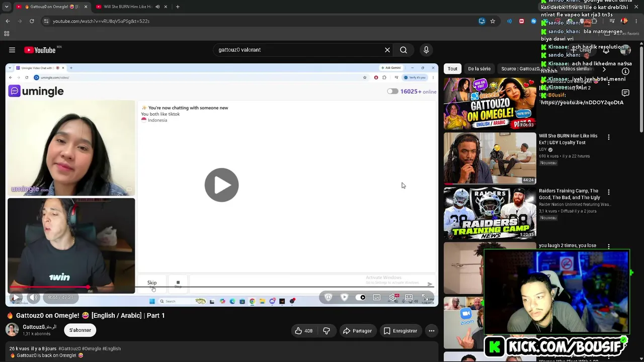
Task: Subscribe using the S'abonner button
Action: (x=80, y=330)
